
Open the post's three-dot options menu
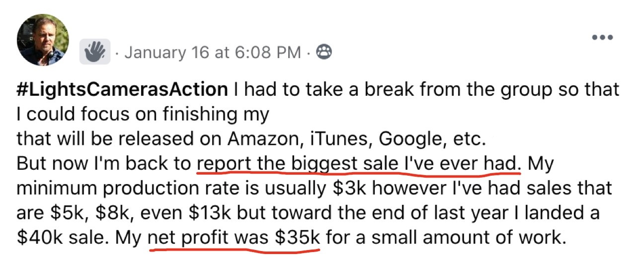pyautogui.click(x=602, y=38)
